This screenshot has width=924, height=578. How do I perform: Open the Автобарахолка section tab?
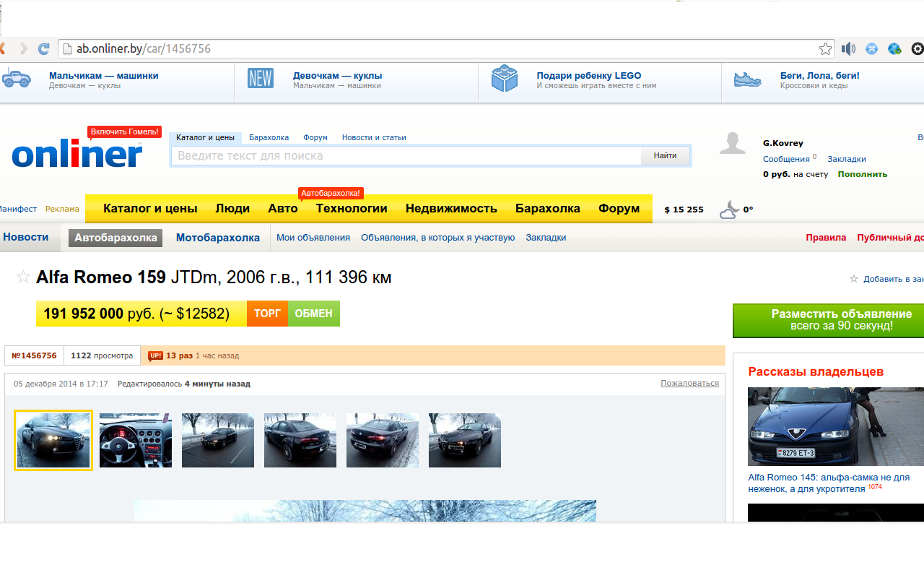[115, 238]
